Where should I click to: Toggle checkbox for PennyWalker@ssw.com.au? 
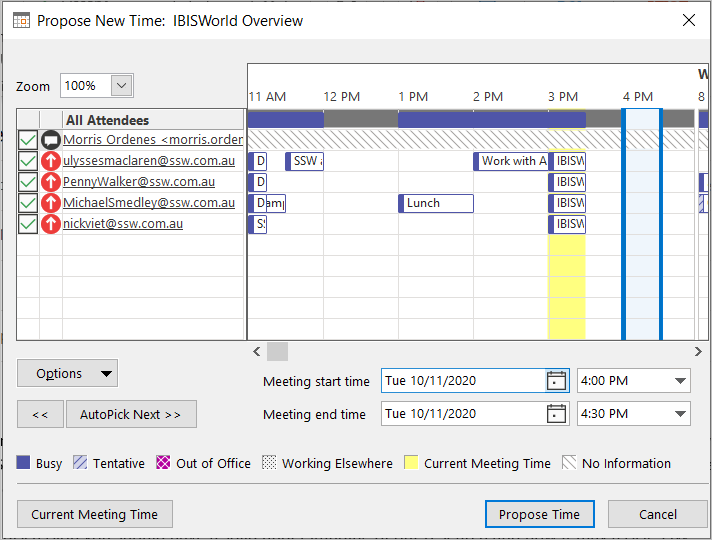(x=28, y=182)
